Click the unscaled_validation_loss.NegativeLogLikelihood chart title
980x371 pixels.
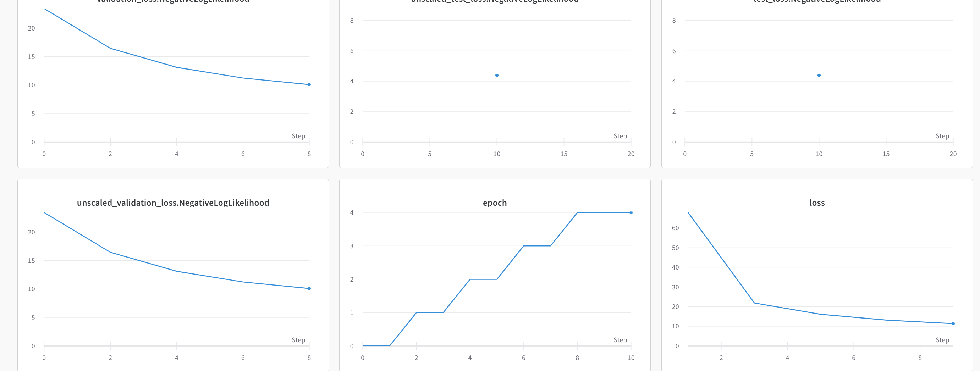pos(173,203)
